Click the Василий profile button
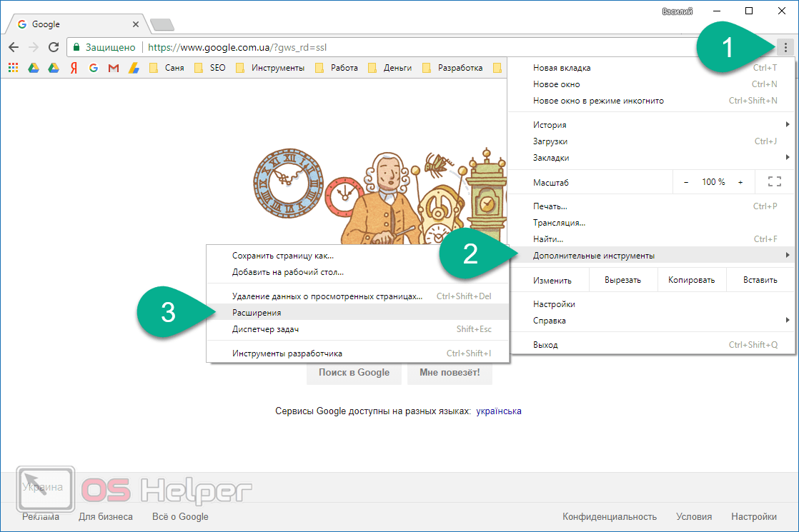The height and width of the screenshot is (532, 799). point(677,11)
